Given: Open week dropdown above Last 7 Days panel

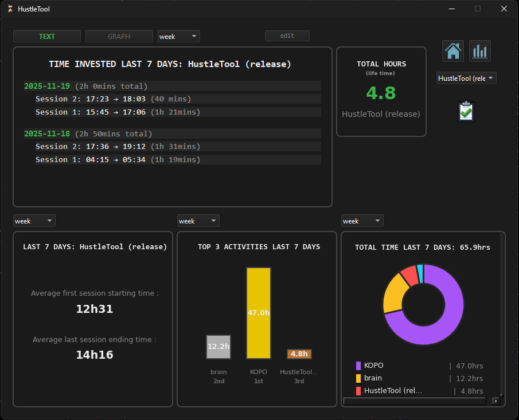Looking at the screenshot, I should [34, 221].
